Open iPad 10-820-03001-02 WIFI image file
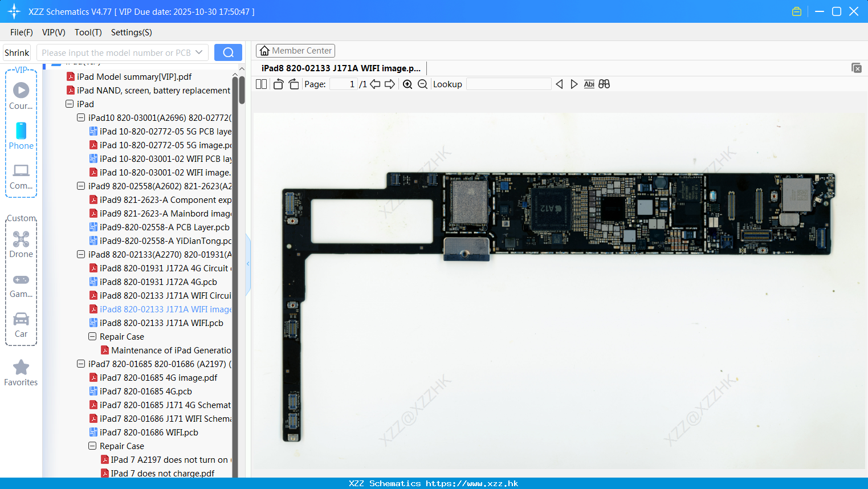868x489 pixels. [x=160, y=172]
